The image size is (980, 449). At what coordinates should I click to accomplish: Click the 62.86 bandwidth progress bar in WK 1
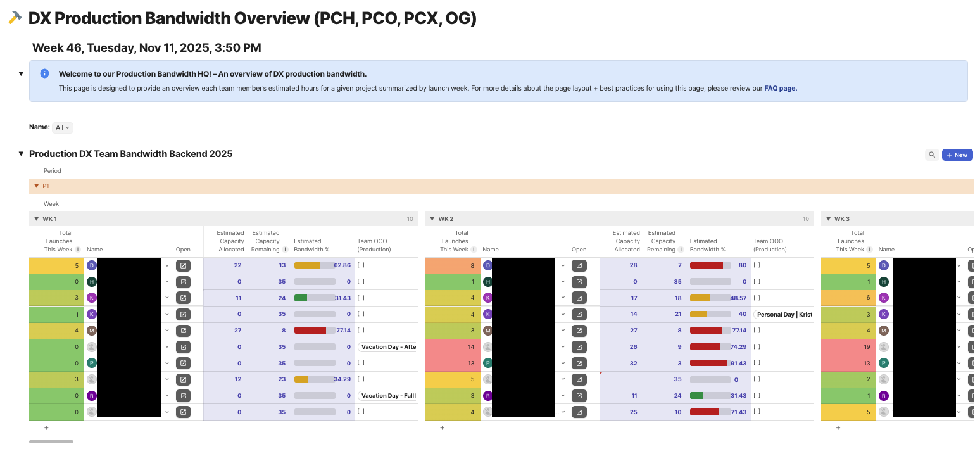(315, 266)
